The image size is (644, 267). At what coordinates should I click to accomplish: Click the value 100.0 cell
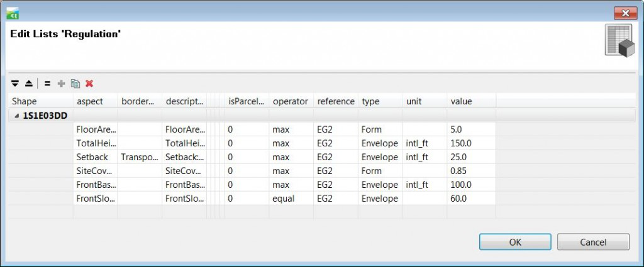(x=471, y=185)
